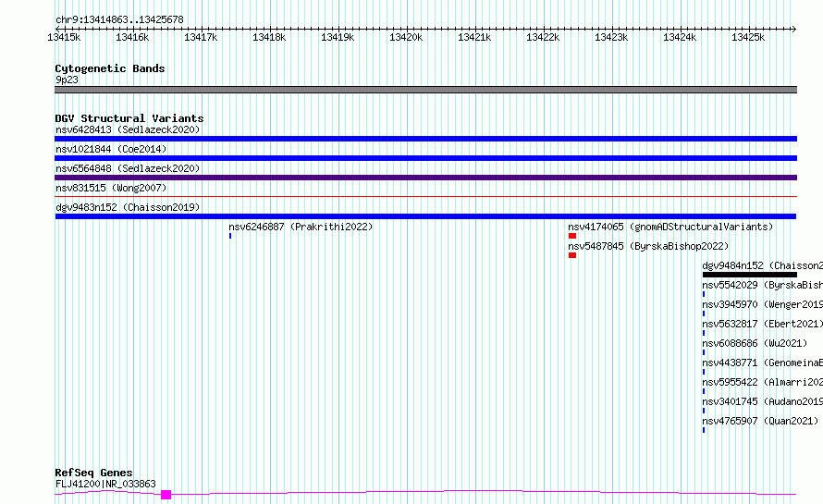Select the thin red nsv831515 line

[425, 197]
